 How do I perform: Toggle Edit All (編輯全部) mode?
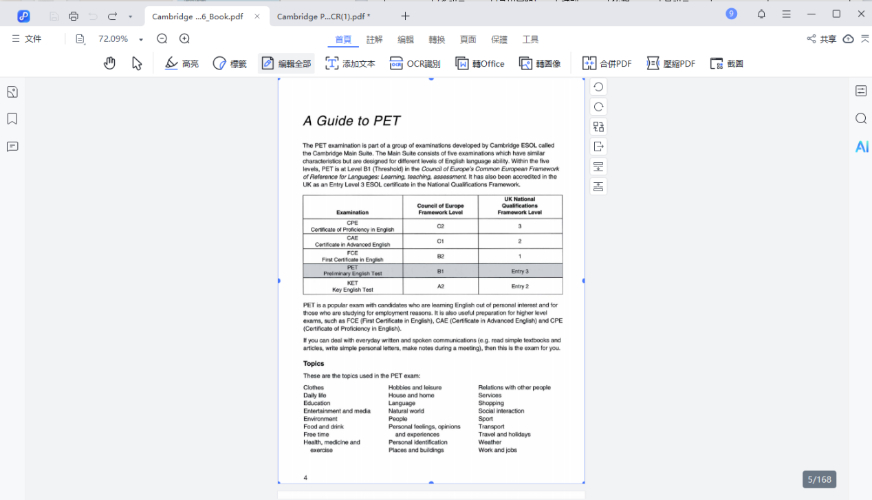point(286,63)
